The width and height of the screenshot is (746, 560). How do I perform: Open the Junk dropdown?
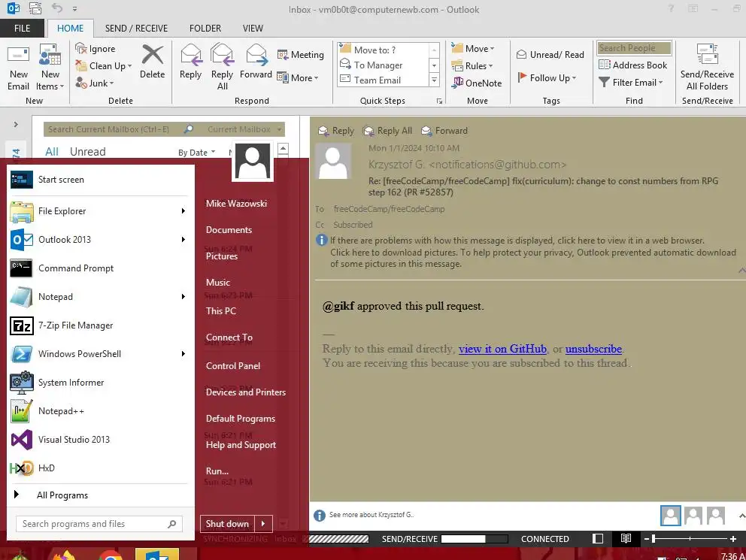95,83
